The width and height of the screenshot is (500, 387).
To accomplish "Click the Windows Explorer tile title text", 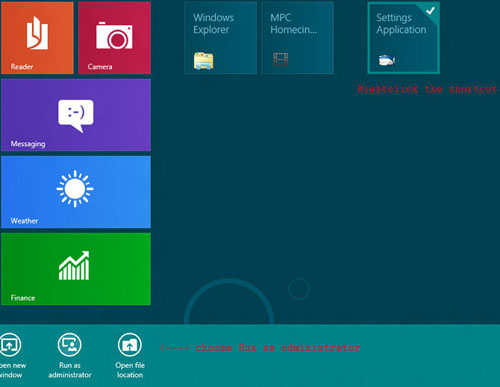I will pyautogui.click(x=213, y=23).
